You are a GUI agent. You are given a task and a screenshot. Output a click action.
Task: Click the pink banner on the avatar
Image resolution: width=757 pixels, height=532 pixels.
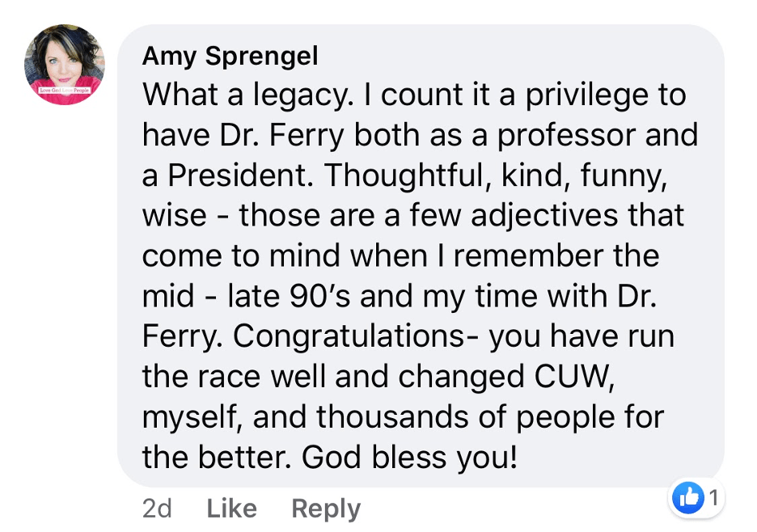pos(65,89)
